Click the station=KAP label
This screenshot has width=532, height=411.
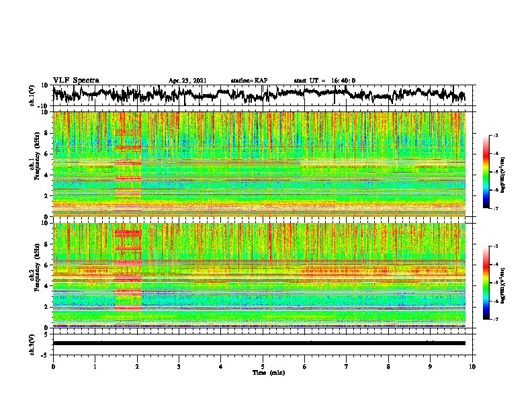249,81
